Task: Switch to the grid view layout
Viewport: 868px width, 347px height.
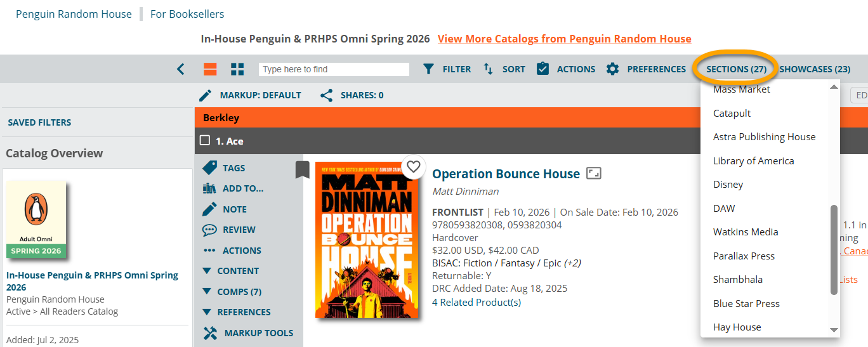Action: point(237,69)
